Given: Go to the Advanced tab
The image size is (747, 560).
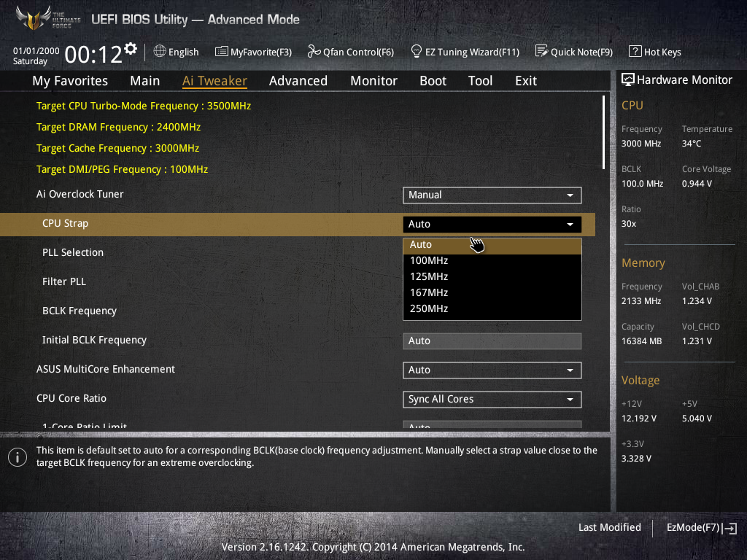Looking at the screenshot, I should pos(298,80).
